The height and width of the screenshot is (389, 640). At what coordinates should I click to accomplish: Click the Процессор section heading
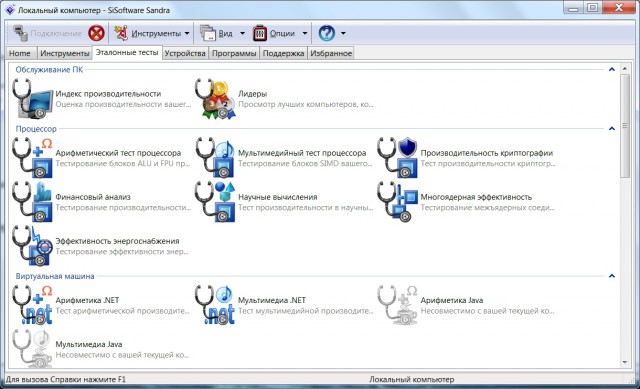(x=36, y=129)
